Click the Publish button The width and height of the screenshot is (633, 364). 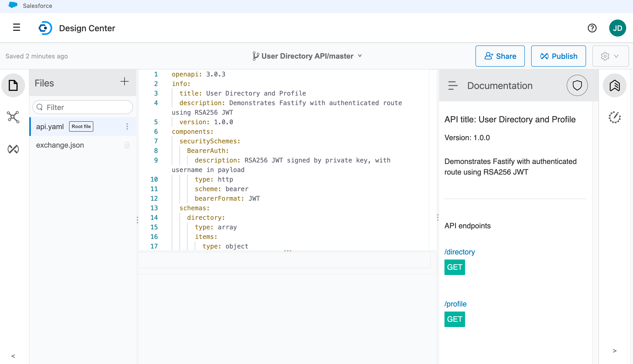[x=559, y=56]
